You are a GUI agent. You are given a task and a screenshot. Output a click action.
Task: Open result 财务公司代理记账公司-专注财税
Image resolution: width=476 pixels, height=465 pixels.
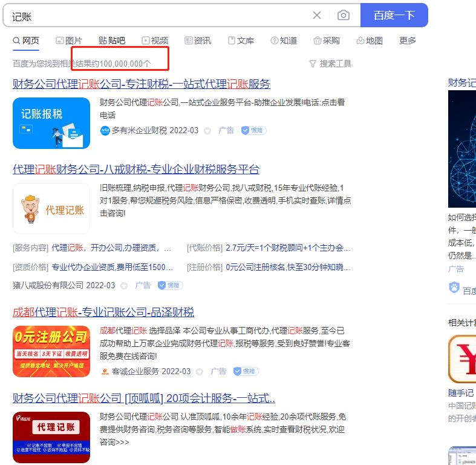142,84
